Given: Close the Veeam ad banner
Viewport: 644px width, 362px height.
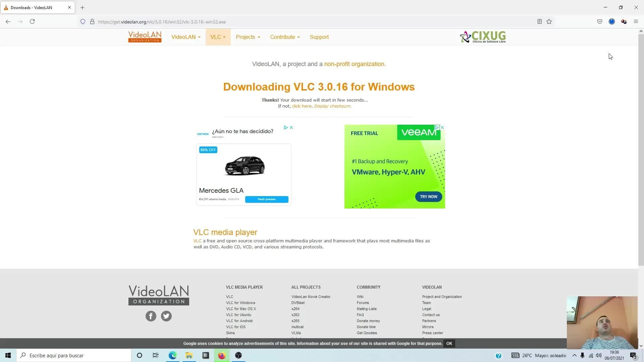Looking at the screenshot, I should [442, 127].
